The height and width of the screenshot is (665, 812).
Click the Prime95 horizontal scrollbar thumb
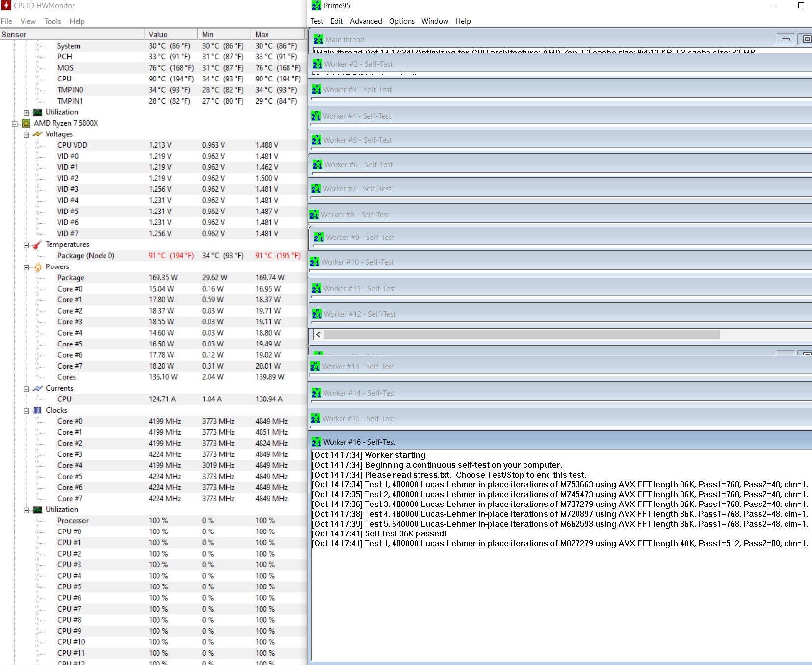point(522,335)
